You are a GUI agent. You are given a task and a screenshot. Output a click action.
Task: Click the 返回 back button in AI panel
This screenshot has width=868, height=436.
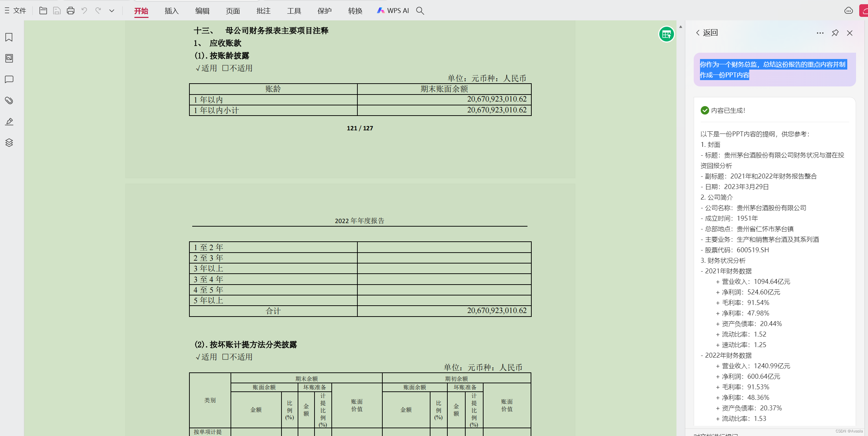706,32
